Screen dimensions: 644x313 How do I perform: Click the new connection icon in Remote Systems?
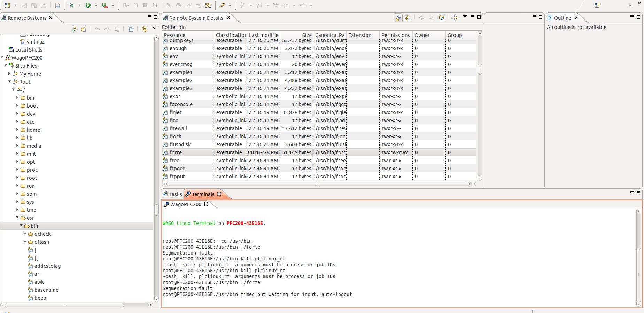tap(74, 29)
